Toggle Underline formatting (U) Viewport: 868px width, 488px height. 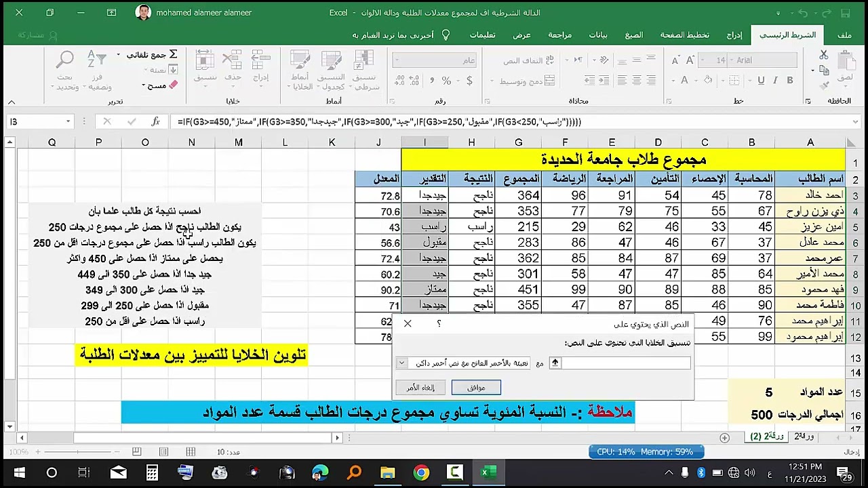[x=761, y=80]
